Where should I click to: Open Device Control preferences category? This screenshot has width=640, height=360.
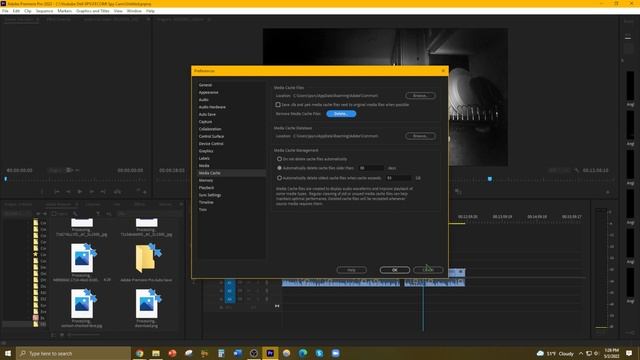[x=211, y=144]
